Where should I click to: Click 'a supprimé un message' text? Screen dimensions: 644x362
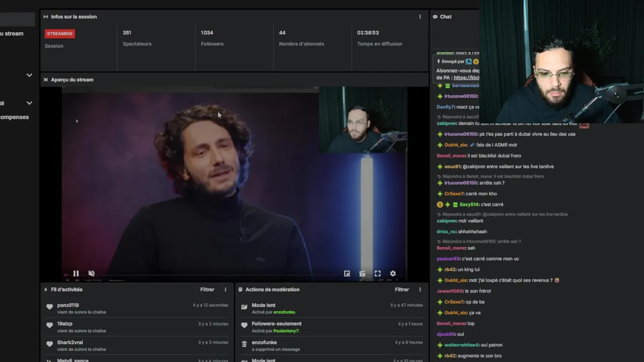[x=276, y=349]
